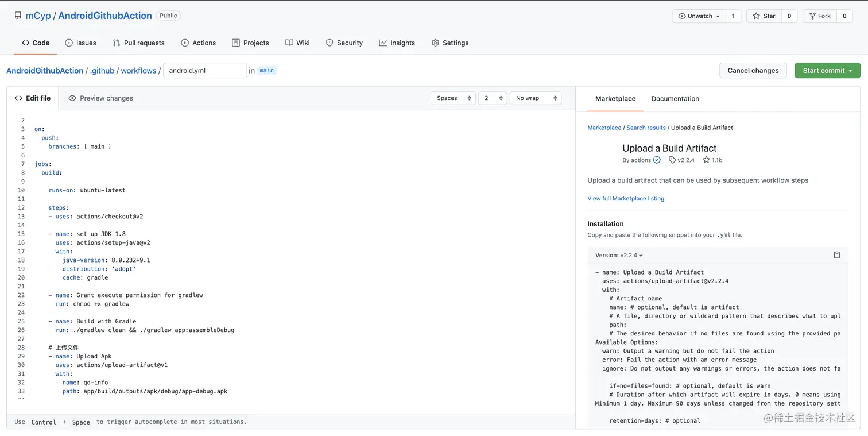Click 'branches: [ main ]' line

[x=80, y=146]
